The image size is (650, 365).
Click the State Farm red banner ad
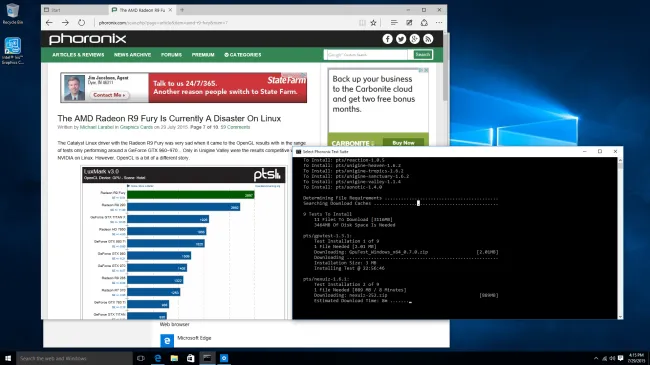pos(228,88)
